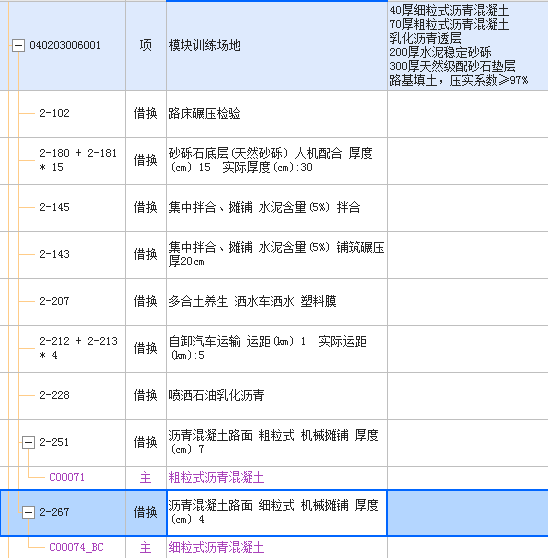
Task: Select the C00071 material code
Action: [67, 477]
